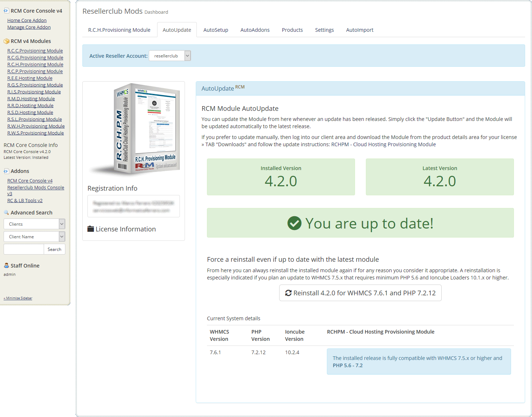This screenshot has height=417, width=532.
Task: Open the AutoImport tab
Action: [x=360, y=30]
